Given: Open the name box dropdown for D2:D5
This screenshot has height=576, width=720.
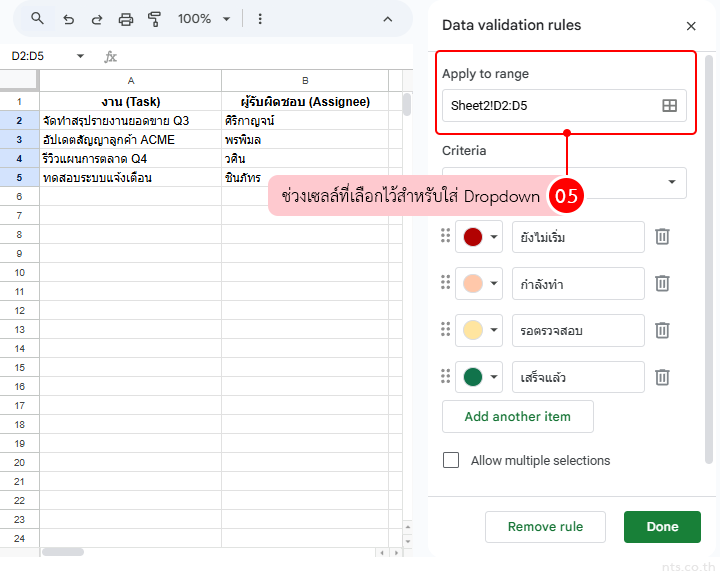Looking at the screenshot, I should [80, 57].
